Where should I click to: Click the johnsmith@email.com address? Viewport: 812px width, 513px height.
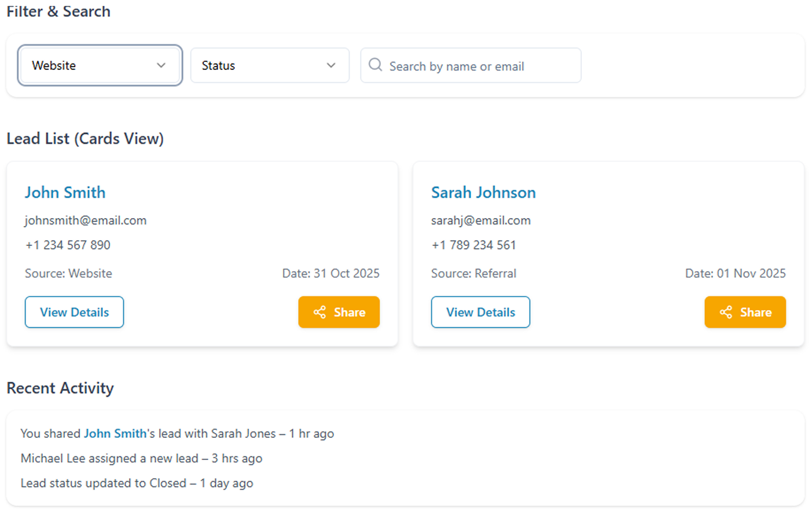[86, 220]
